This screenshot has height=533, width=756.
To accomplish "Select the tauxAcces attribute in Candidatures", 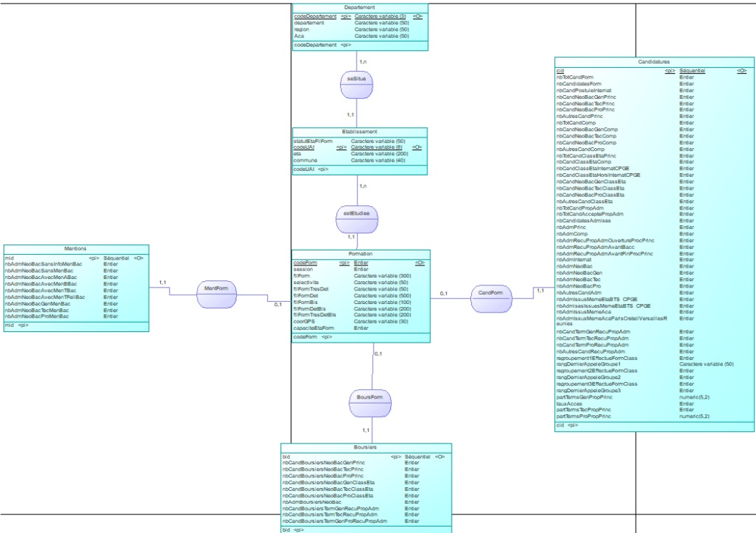I will [x=569, y=404].
